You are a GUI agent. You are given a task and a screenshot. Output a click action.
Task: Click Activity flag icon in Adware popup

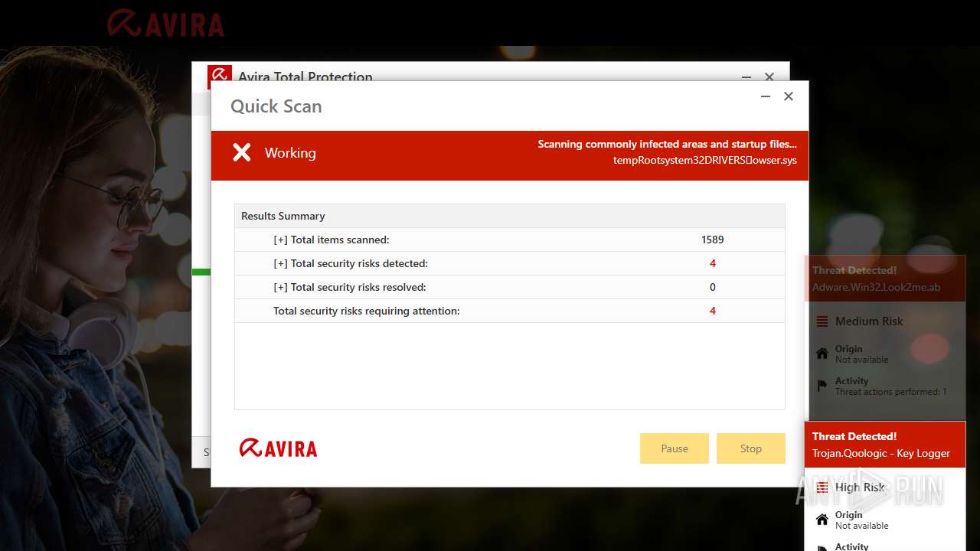point(822,386)
